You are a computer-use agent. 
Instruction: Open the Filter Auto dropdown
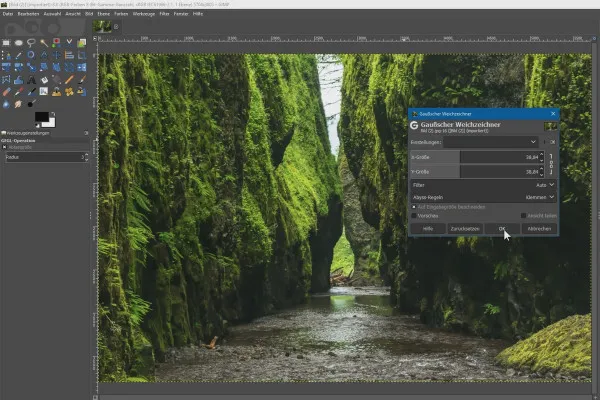[483, 185]
